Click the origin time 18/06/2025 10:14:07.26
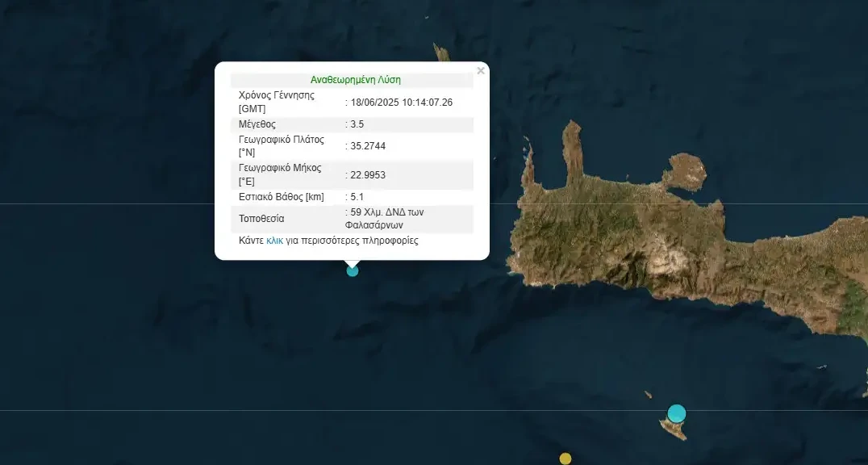This screenshot has height=465, width=868. [x=401, y=103]
